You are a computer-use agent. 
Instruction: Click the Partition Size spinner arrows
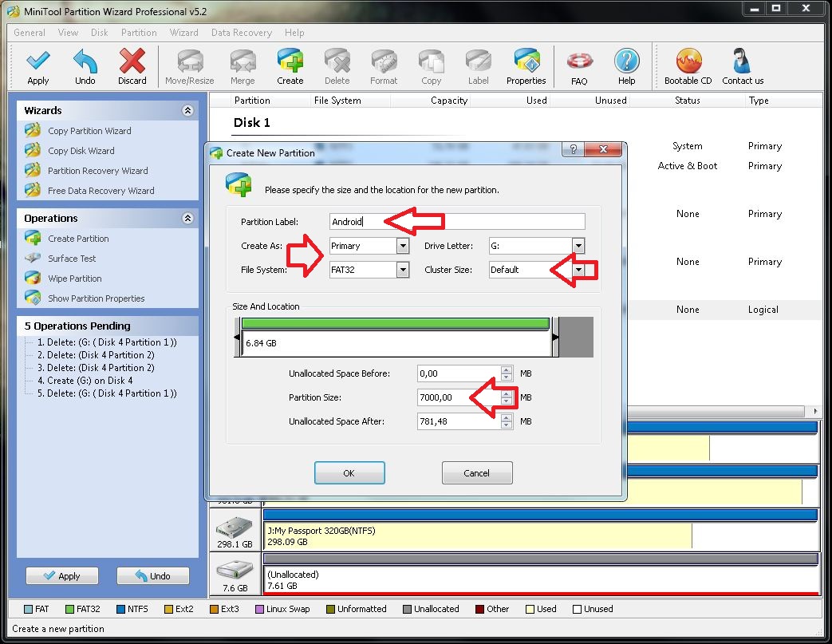coord(507,397)
